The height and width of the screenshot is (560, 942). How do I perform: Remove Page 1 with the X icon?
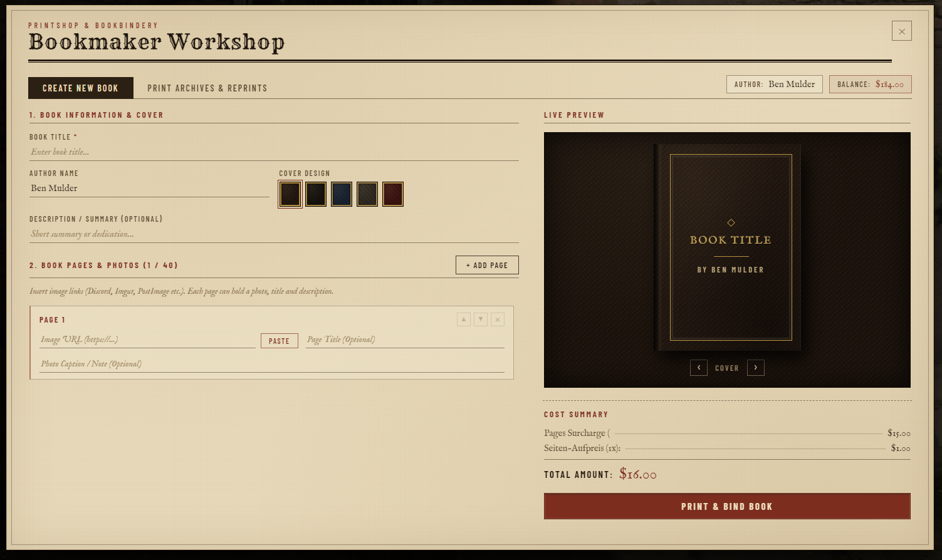(498, 319)
